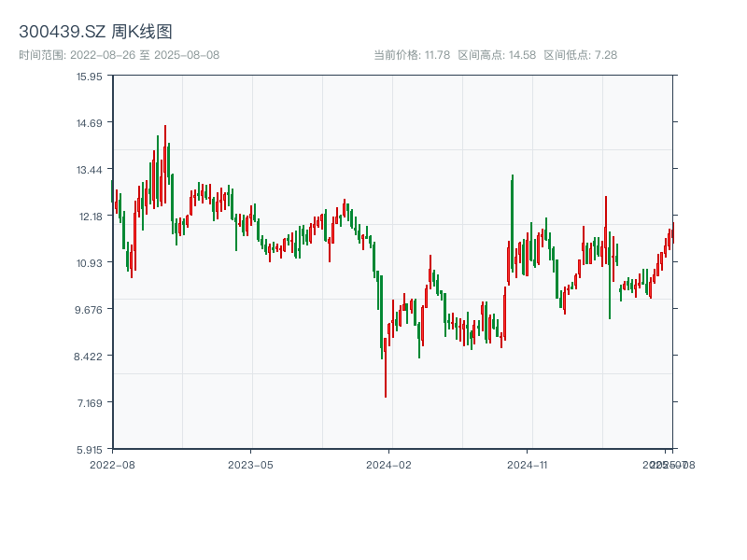Click the interval high 14.58 label
The image size is (747, 560).
coord(497,55)
